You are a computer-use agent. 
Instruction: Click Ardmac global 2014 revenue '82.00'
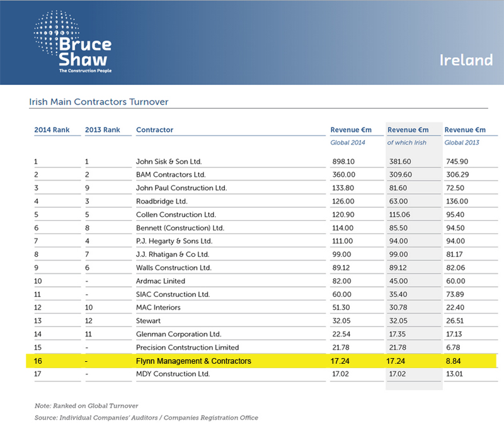341,281
